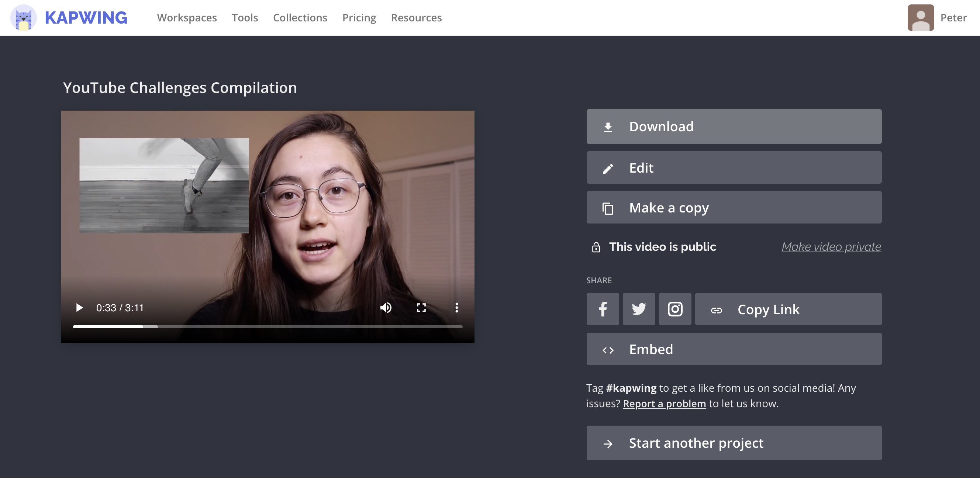Edit the video with the pencil button

point(734,168)
